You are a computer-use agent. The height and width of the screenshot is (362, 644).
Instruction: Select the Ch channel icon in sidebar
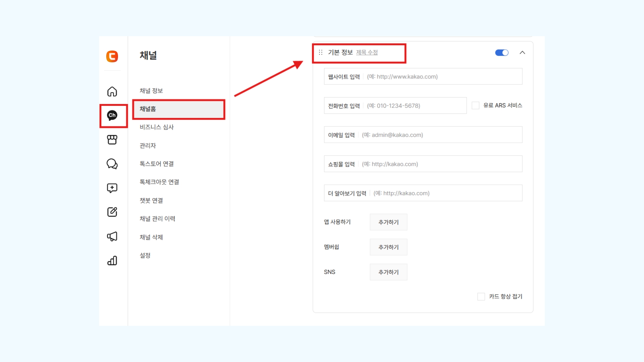click(x=112, y=115)
